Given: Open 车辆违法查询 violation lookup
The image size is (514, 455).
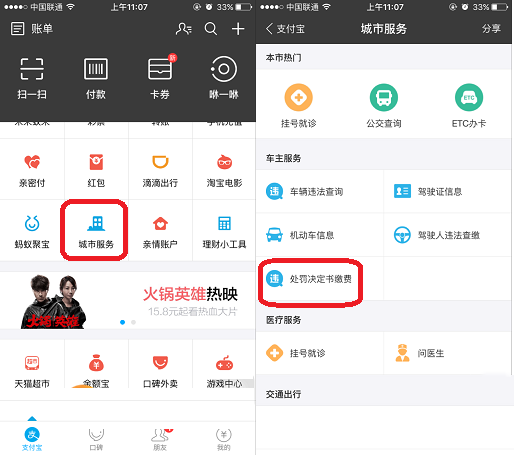Looking at the screenshot, I should [x=320, y=191].
